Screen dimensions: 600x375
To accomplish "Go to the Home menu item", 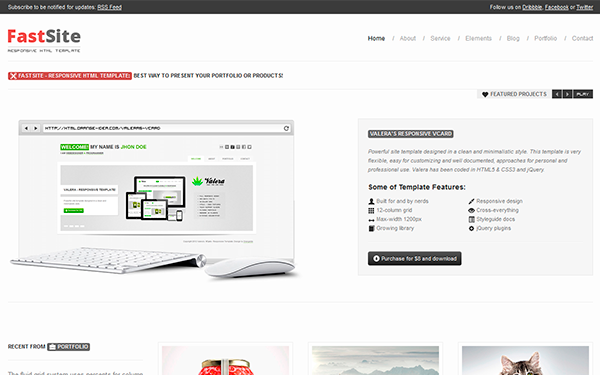I will coord(376,38).
